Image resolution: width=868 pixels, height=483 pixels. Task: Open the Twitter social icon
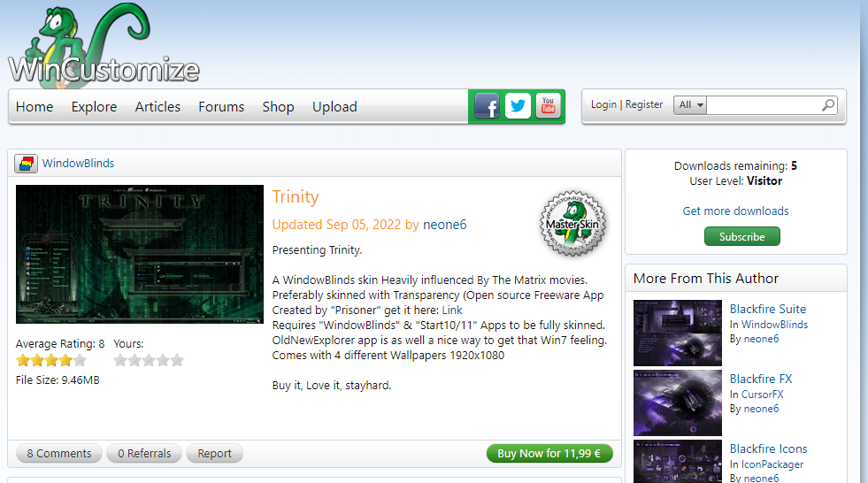(x=518, y=106)
